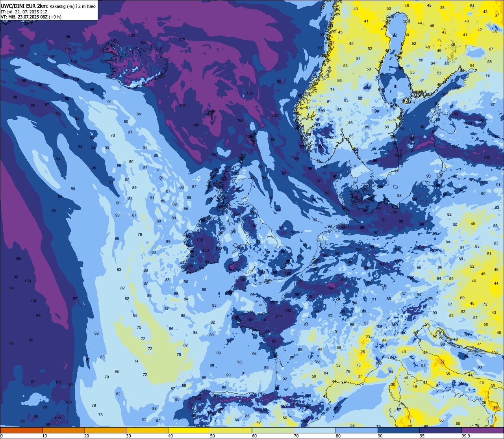Screen dimensions: 504x439
Task: Click the humidity value 76 over the Atlantic
Action: pos(140,235)
